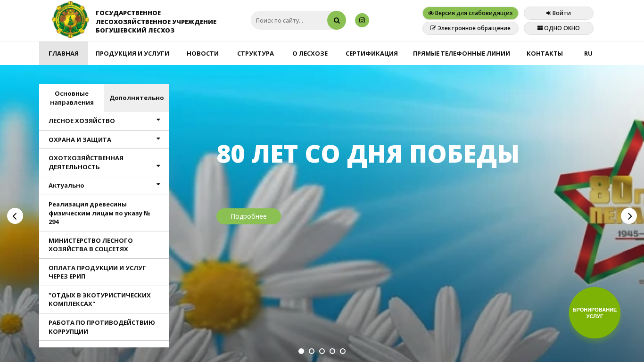644x362 pixels.
Task: Open the Instagram profile icon
Action: 362,20
